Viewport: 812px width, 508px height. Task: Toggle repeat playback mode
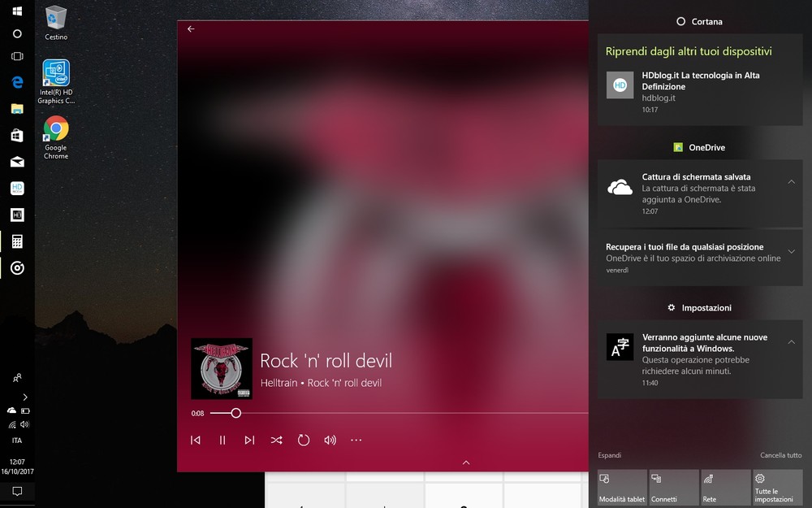pyautogui.click(x=303, y=440)
